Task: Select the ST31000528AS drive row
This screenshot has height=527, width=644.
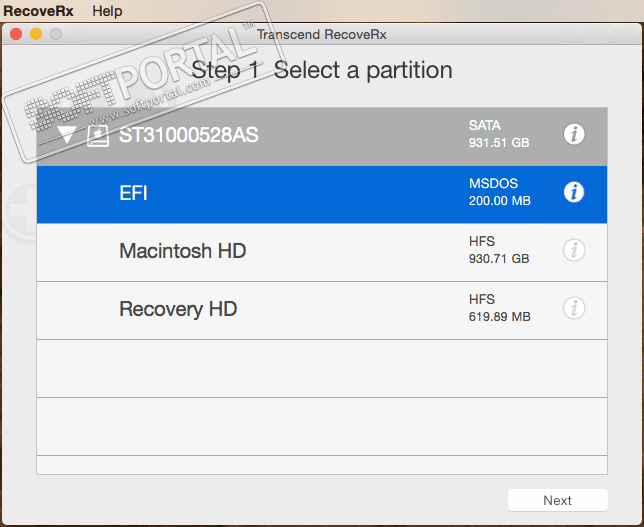Action: tap(300, 135)
